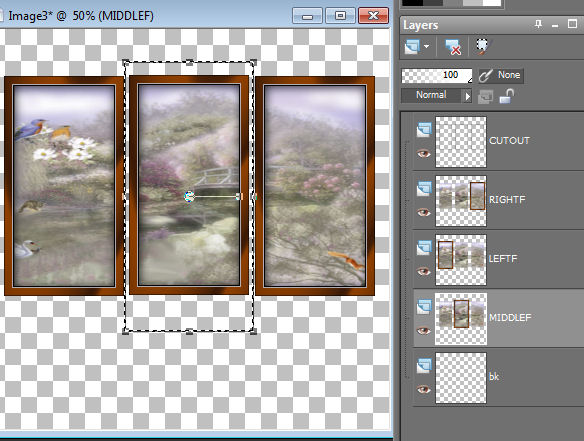Pin the Layers palette with pushpin icon

[x=538, y=25]
